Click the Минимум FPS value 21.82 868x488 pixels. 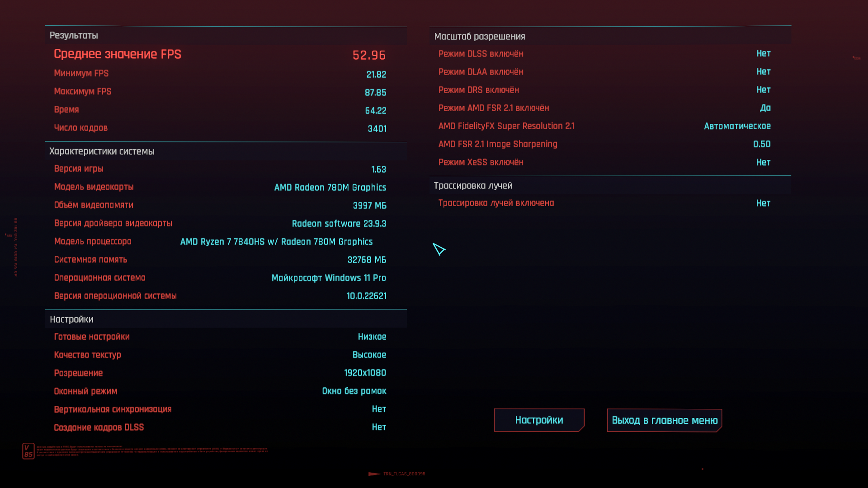tap(376, 75)
